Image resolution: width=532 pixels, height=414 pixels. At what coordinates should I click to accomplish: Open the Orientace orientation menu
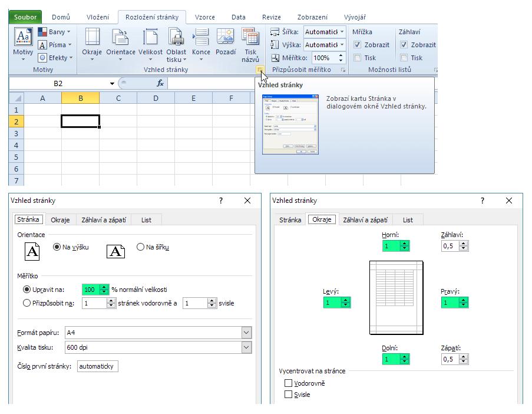tap(120, 44)
